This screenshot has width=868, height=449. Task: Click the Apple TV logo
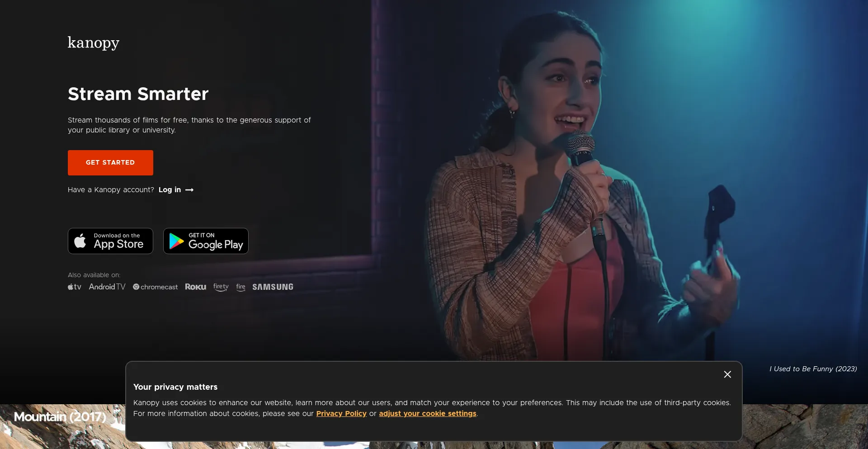(75, 287)
